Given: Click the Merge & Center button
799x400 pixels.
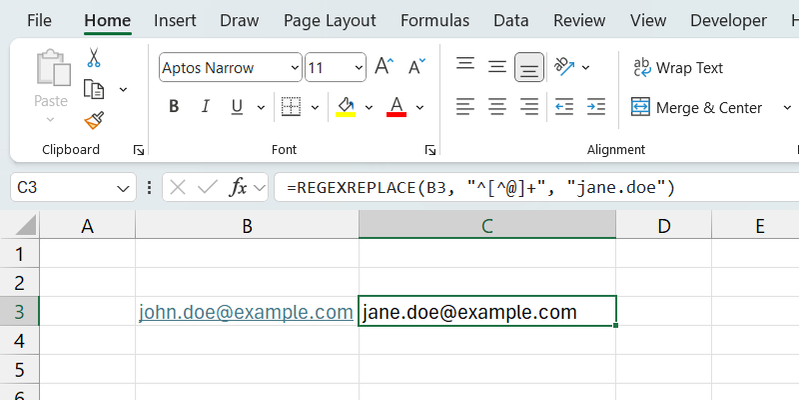Looking at the screenshot, I should (x=697, y=107).
